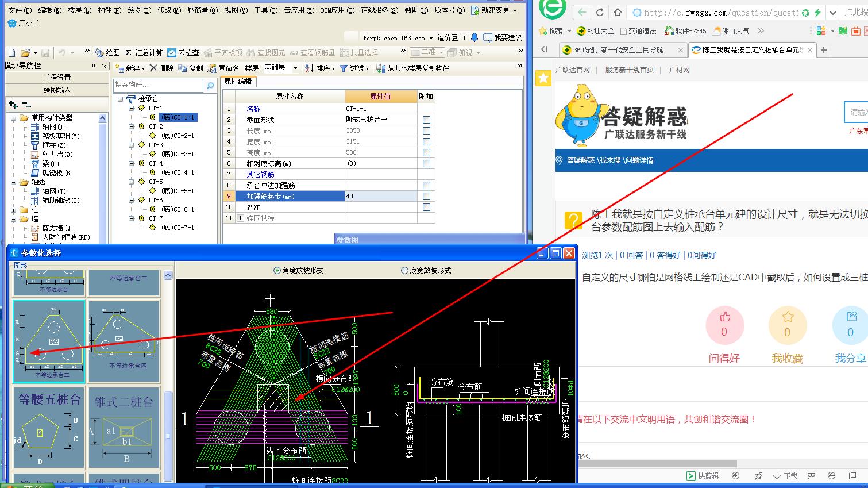Tick the 附加 checkbox for 加强筋起步
This screenshot has height=488, width=868.
pos(426,196)
